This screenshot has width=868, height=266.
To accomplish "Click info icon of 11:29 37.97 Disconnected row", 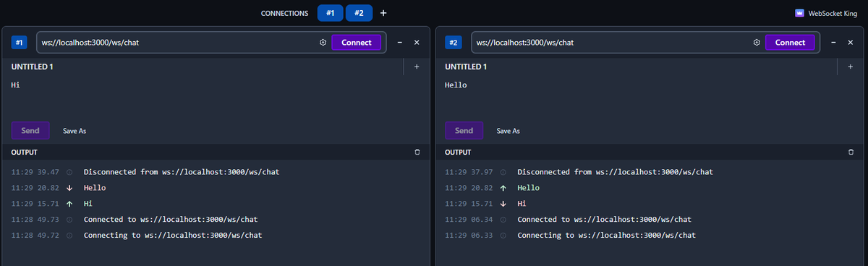I will [503, 172].
